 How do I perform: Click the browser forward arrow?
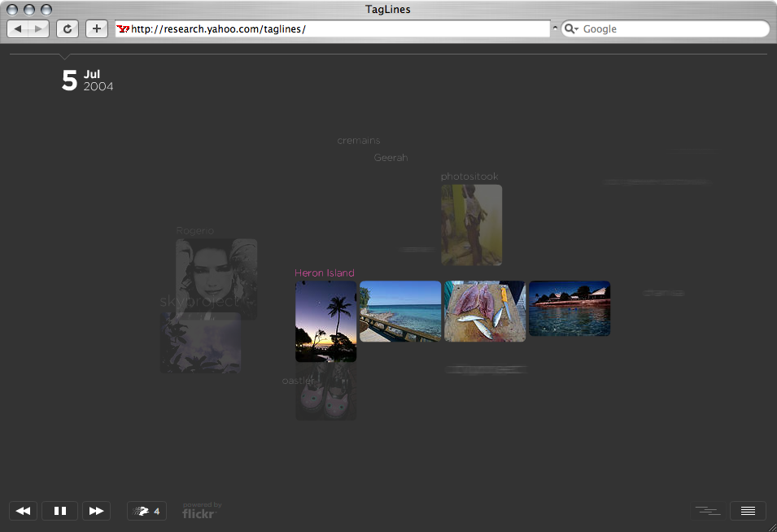tap(39, 29)
